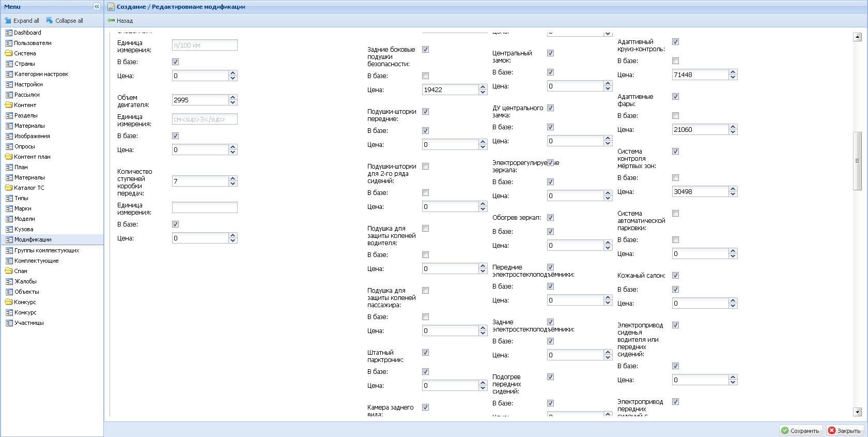Click the price field showing 71448
This screenshot has width=868, height=437.
[x=701, y=75]
